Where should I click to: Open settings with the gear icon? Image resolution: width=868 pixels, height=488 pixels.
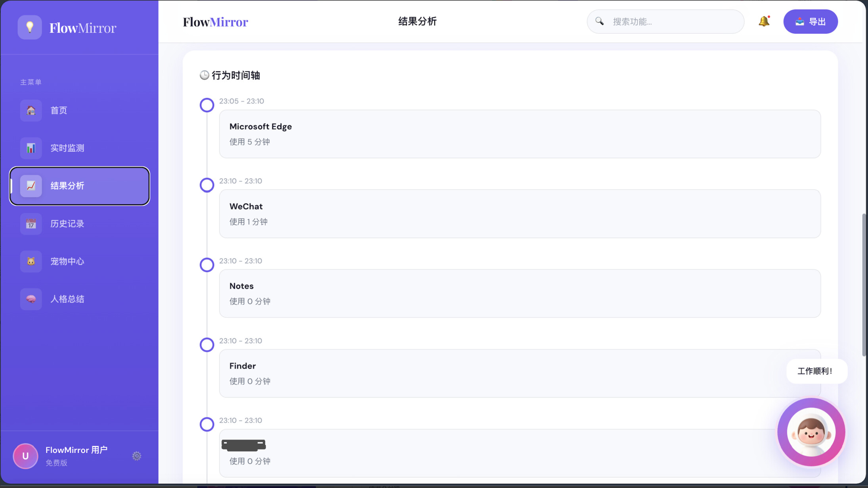pos(137,456)
